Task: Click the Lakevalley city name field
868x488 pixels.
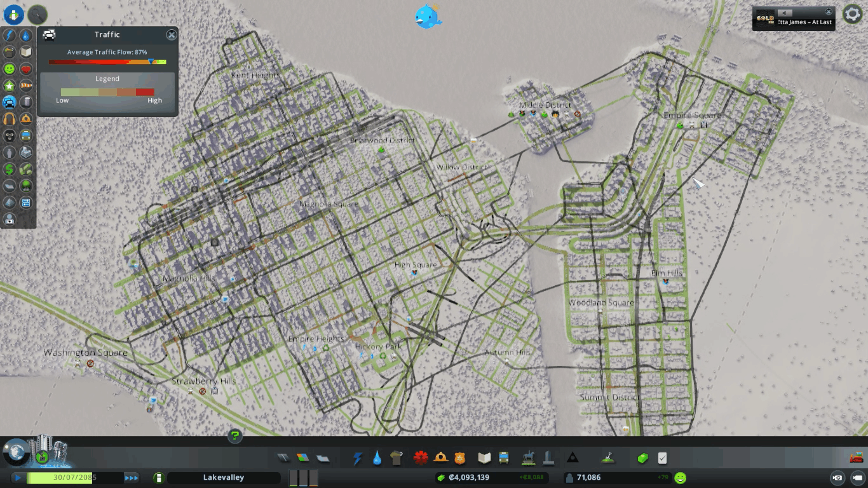Action: tap(224, 477)
